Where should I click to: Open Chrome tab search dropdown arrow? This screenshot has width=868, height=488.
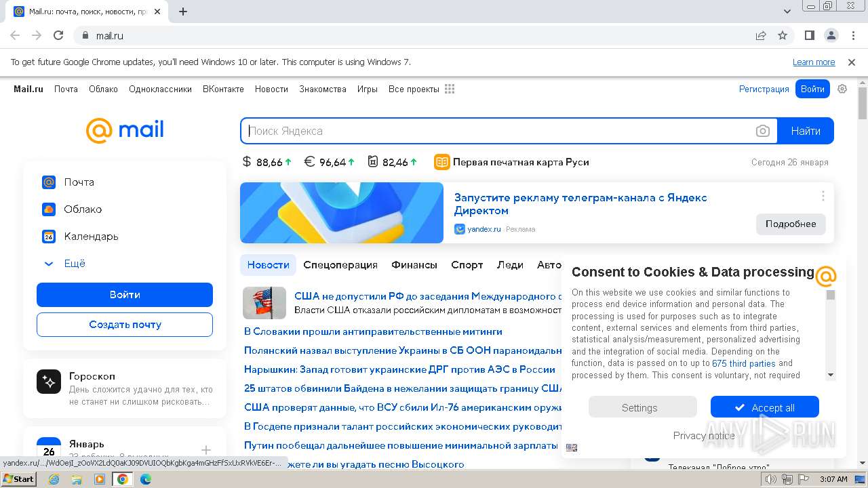tap(787, 12)
